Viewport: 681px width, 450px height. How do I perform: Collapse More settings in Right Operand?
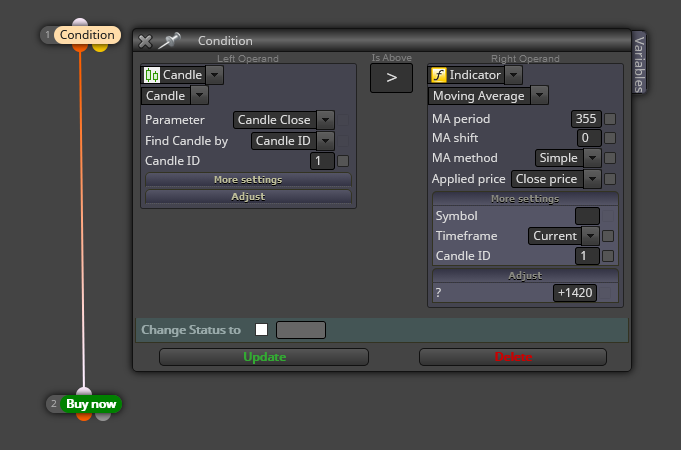coord(525,199)
